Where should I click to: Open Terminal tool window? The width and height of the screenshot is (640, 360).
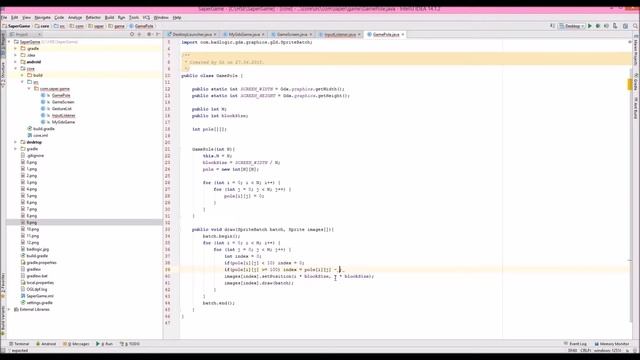pyautogui.click(x=19, y=344)
